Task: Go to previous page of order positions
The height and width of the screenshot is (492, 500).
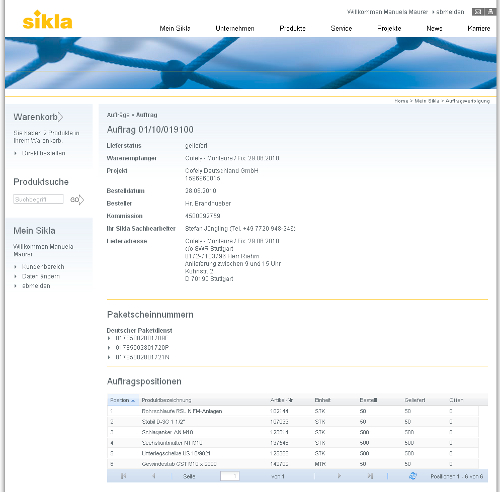Action: [154, 476]
